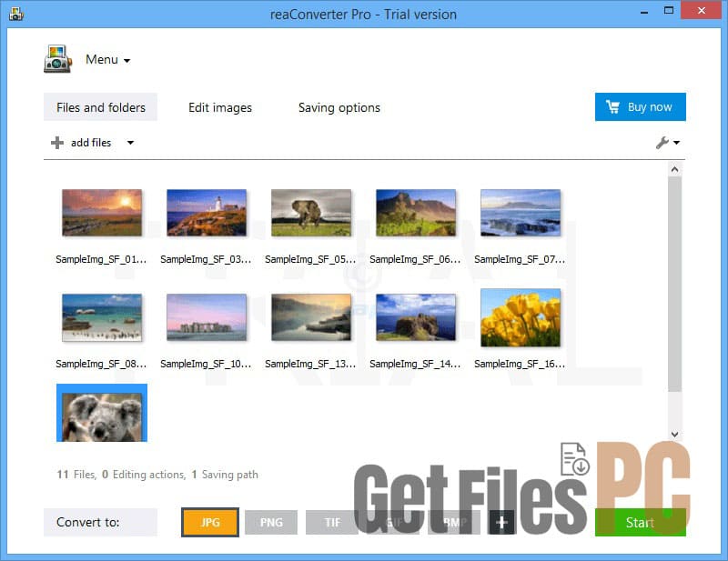Click the SampleImg_SF_10... file name

pyautogui.click(x=207, y=364)
